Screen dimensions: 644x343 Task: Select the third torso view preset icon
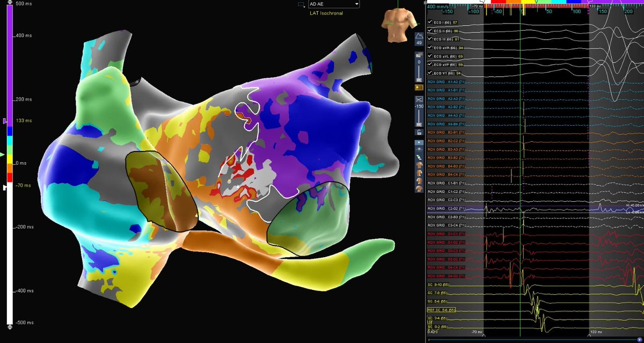coord(419,181)
